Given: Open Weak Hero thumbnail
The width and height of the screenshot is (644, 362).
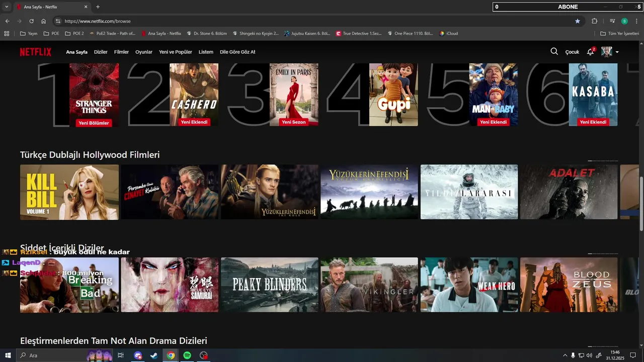Looking at the screenshot, I should click(x=469, y=285).
